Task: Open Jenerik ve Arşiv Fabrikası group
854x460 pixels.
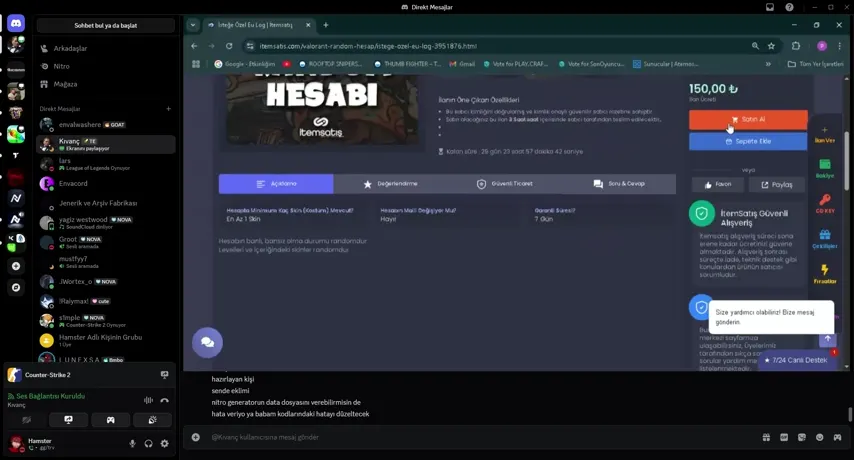Action: tap(106, 203)
